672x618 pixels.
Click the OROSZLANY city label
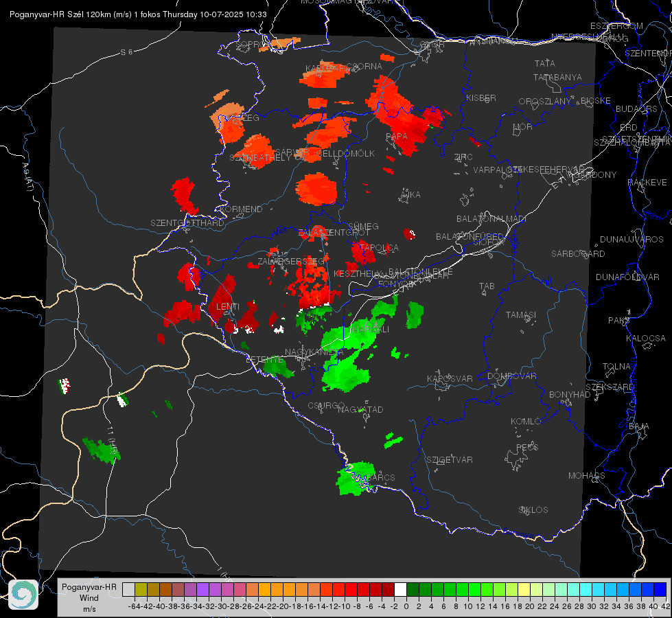(545, 101)
